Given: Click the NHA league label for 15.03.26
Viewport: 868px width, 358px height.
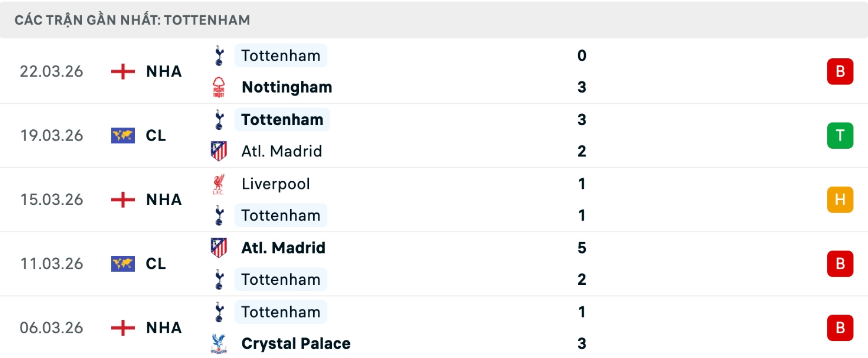Looking at the screenshot, I should (164, 199).
